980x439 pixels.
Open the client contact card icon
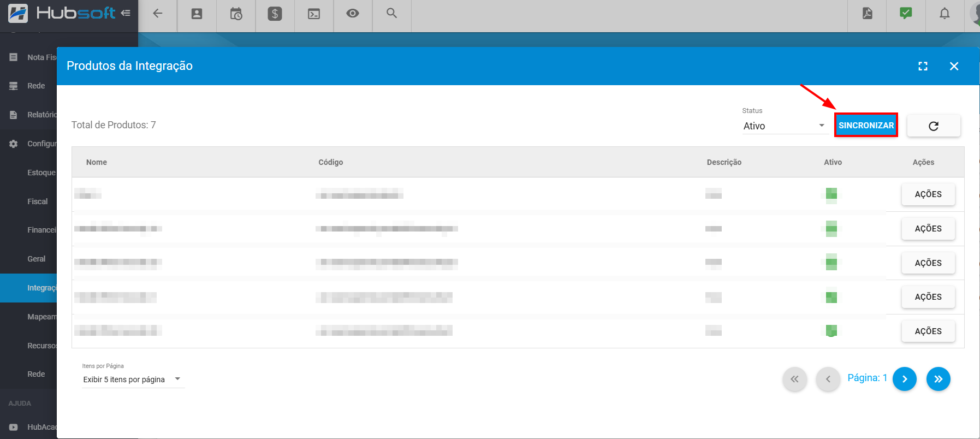pyautogui.click(x=197, y=14)
